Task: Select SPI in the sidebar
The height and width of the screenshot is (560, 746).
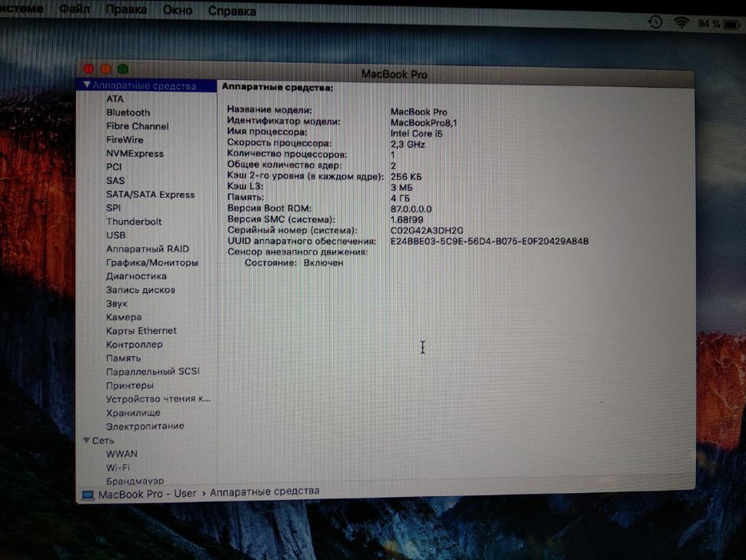Action: pos(113,208)
